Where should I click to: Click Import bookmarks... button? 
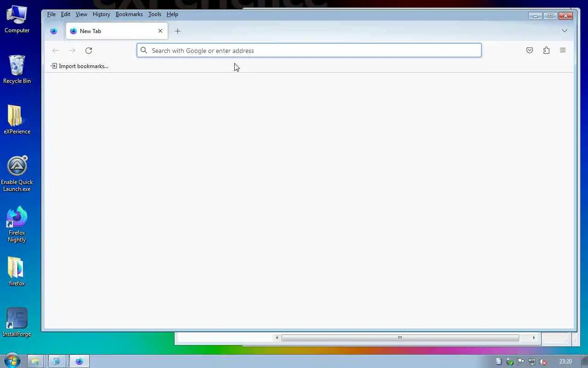click(x=79, y=66)
